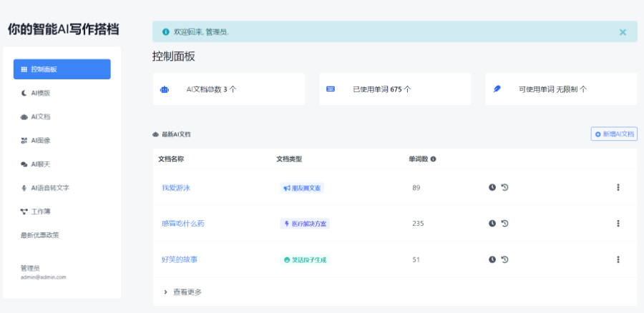Click the 新增AI文档 button
The width and height of the screenshot is (644, 313).
614,134
